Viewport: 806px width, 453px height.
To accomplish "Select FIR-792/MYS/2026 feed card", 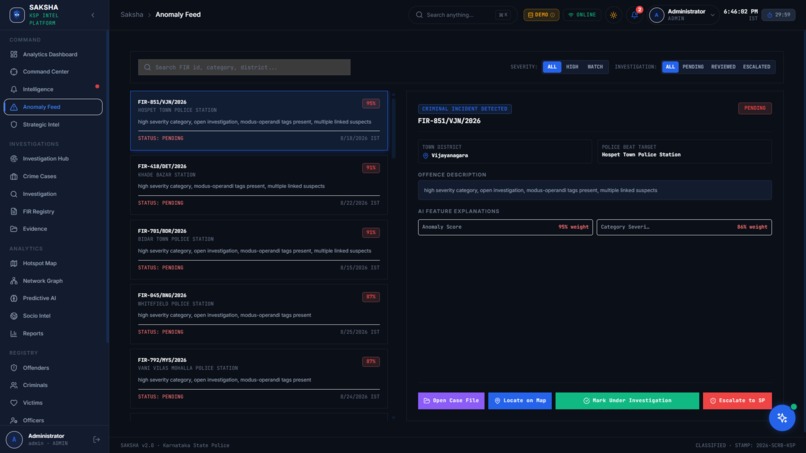I will click(259, 379).
